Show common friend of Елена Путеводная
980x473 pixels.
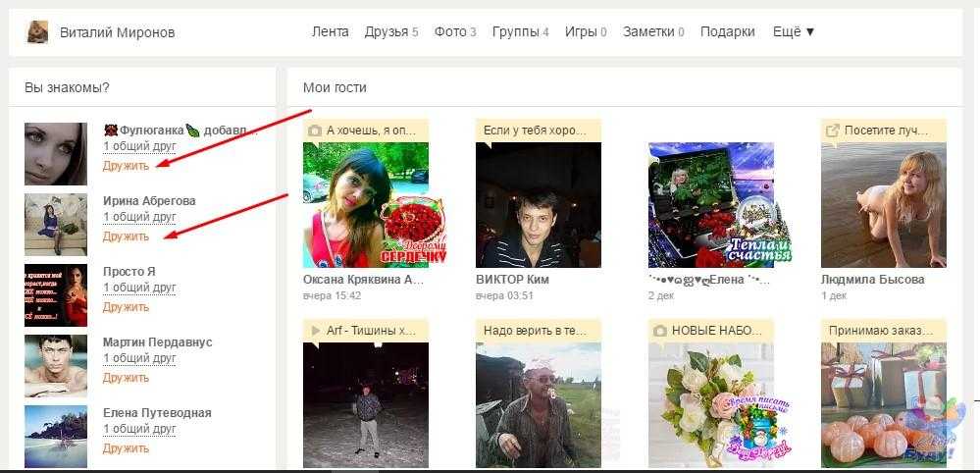click(139, 431)
